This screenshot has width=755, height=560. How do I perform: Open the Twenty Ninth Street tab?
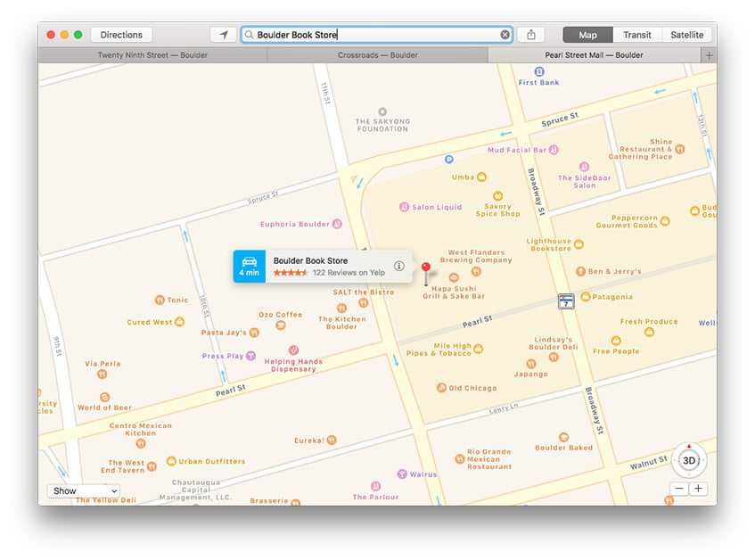click(152, 55)
